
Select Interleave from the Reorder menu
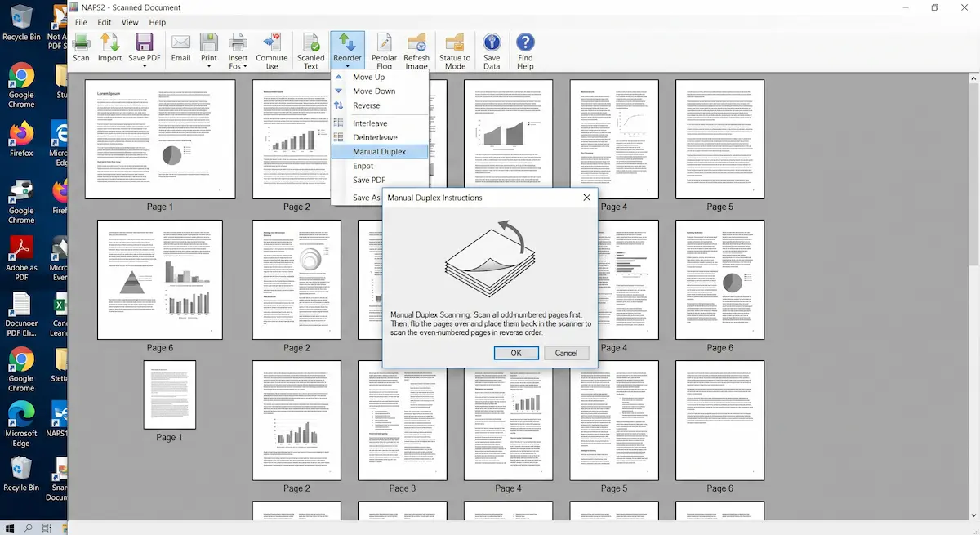coord(380,123)
